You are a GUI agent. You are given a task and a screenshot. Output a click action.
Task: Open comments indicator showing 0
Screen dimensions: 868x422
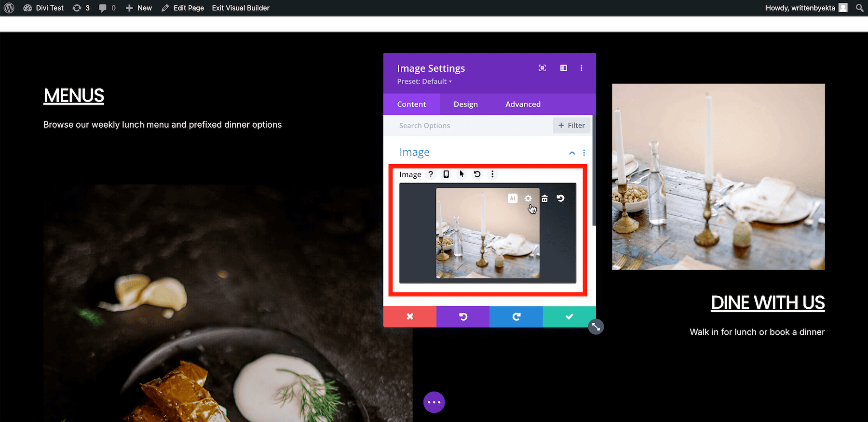(107, 8)
